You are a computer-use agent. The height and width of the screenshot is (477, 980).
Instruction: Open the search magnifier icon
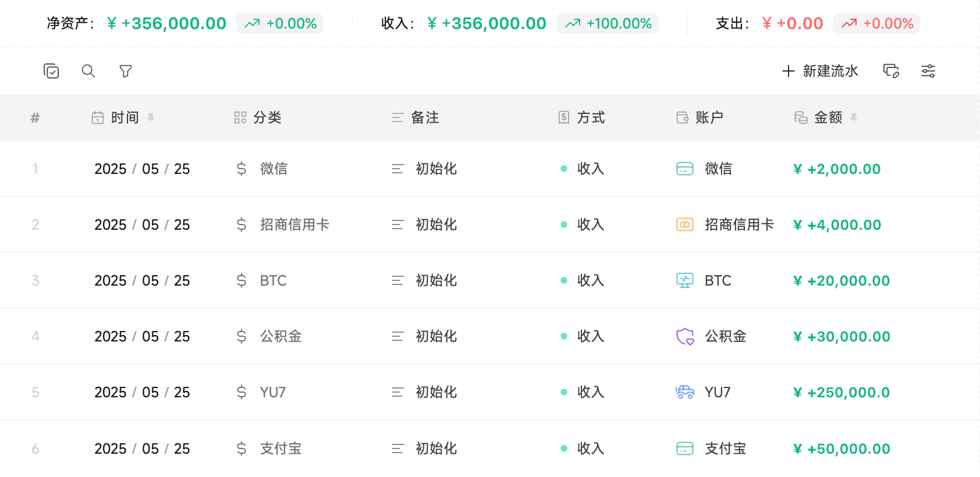[88, 71]
